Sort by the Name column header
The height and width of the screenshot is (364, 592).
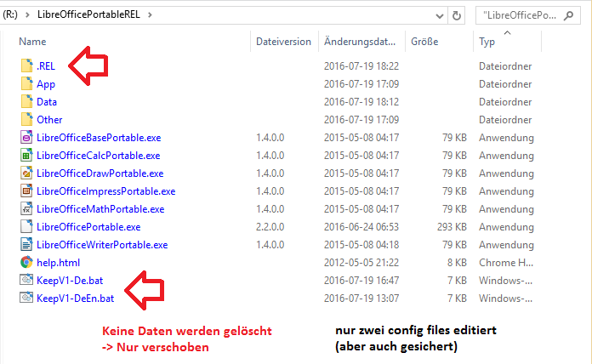pos(32,41)
